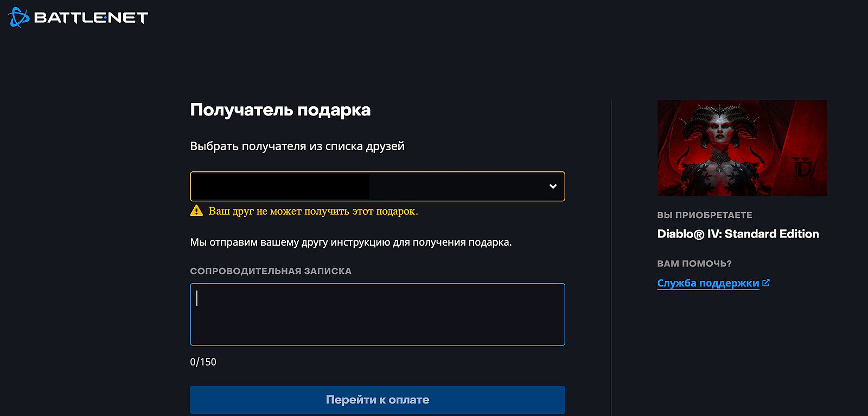Click the "СОПРОВОДИТЕЛЬНАЯ ЗАПИСКА" field label
Image resolution: width=868 pixels, height=416 pixels.
[270, 271]
